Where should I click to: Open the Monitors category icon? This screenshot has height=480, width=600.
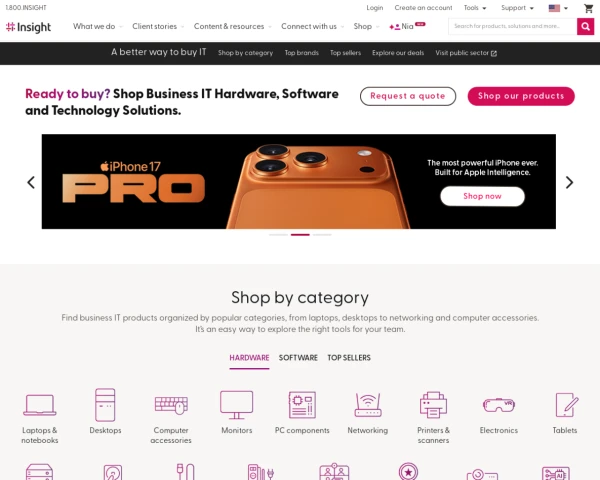click(236, 405)
